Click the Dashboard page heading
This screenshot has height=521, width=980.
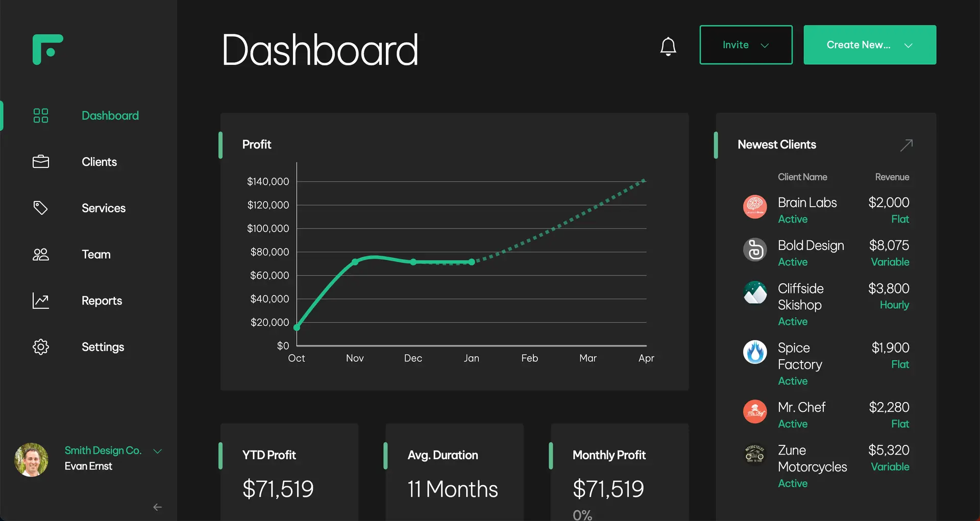pyautogui.click(x=320, y=50)
